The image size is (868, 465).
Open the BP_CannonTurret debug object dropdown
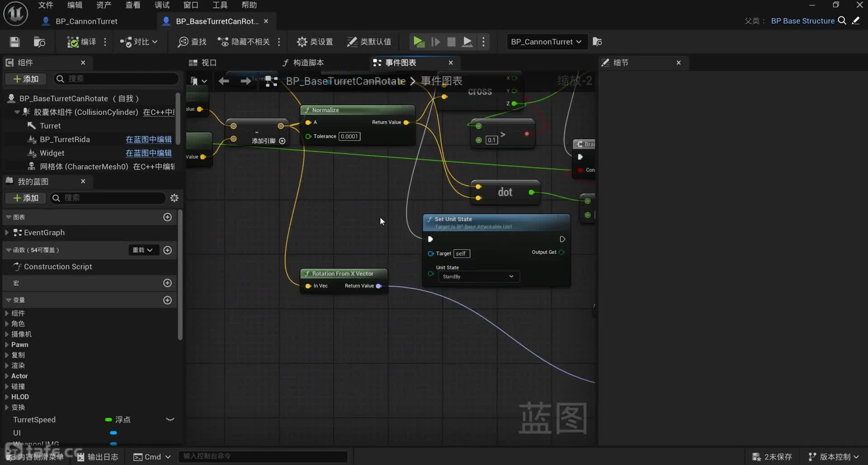[546, 42]
